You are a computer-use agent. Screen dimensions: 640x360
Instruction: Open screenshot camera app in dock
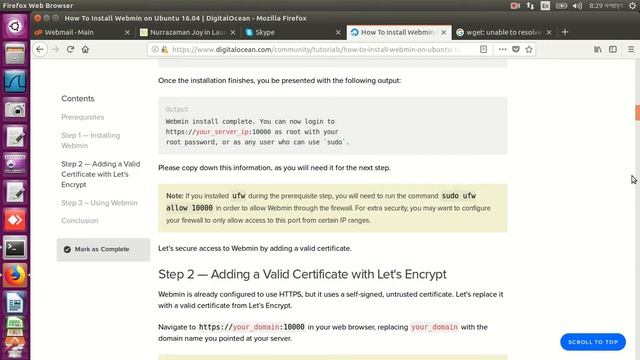tap(15, 109)
